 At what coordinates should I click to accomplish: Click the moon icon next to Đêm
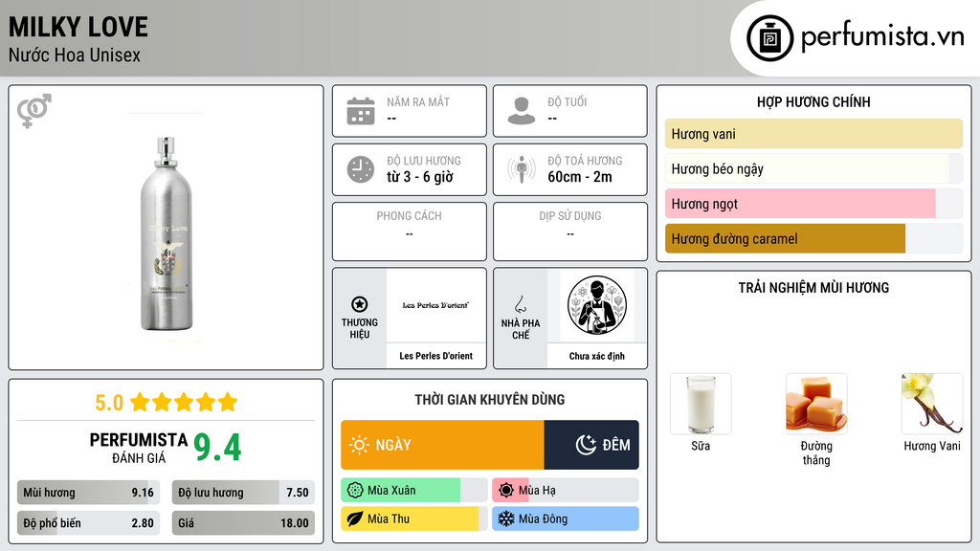[x=586, y=445]
